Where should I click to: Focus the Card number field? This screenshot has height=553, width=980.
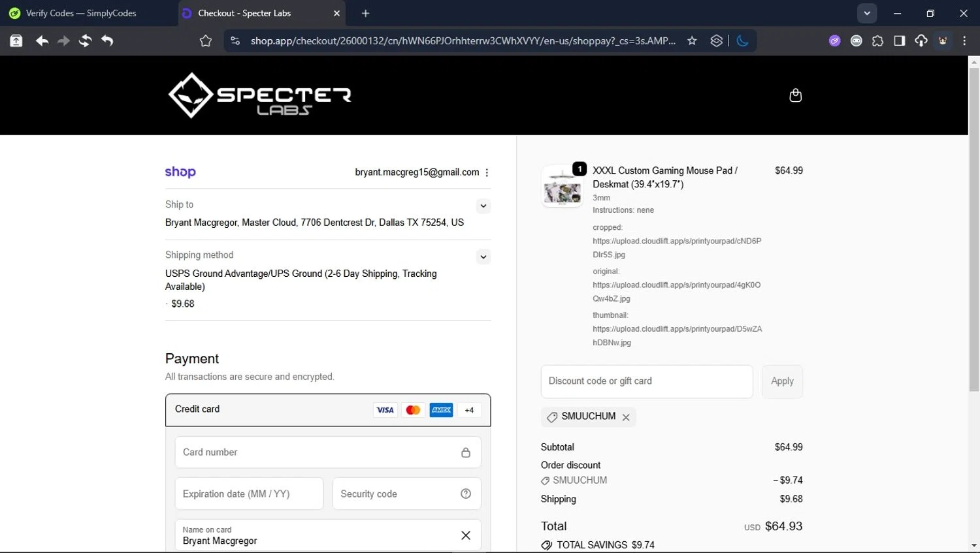pos(328,452)
